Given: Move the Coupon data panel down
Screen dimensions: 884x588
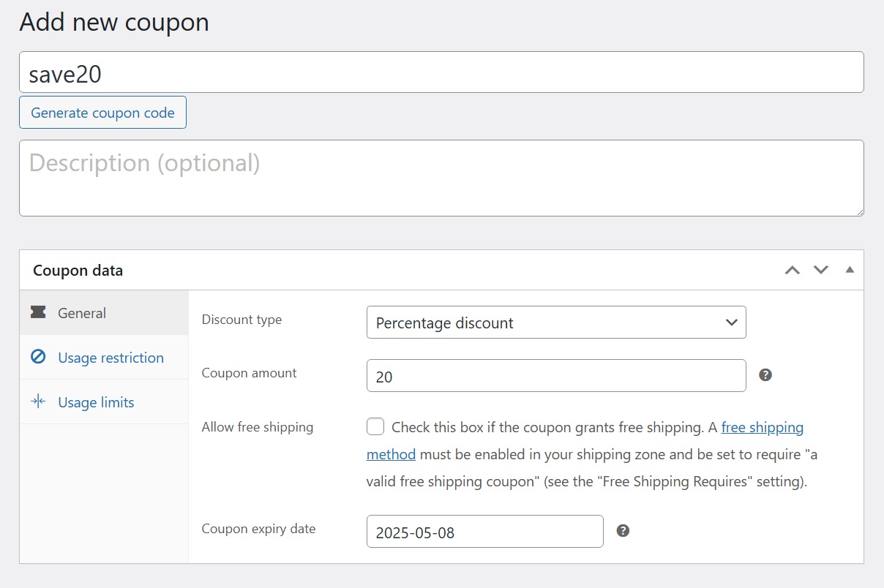Looking at the screenshot, I should (821, 270).
